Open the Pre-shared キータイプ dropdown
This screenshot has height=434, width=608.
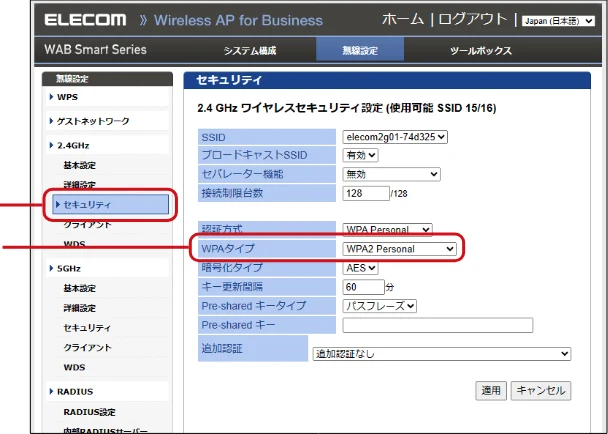tap(379, 306)
